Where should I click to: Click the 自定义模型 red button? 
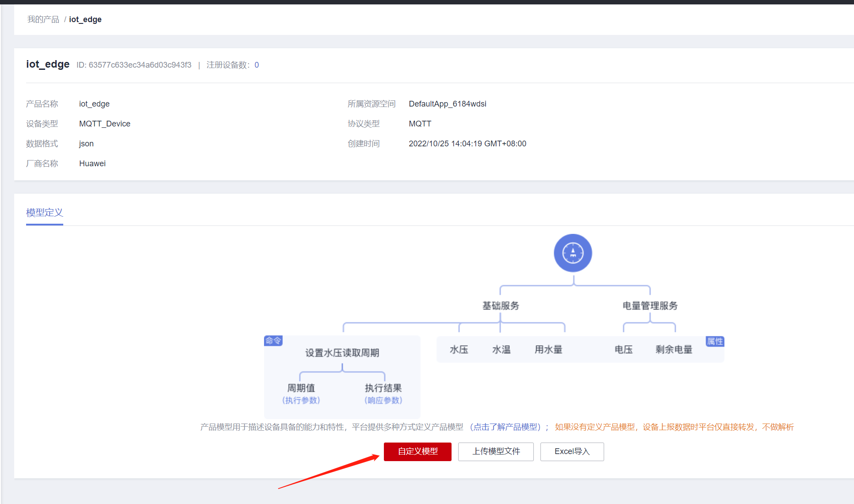417,451
